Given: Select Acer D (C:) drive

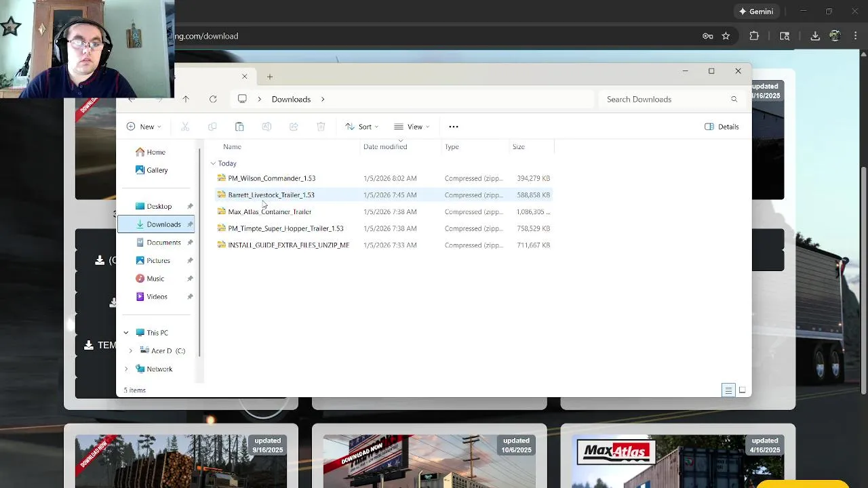Looking at the screenshot, I should pyautogui.click(x=163, y=351).
